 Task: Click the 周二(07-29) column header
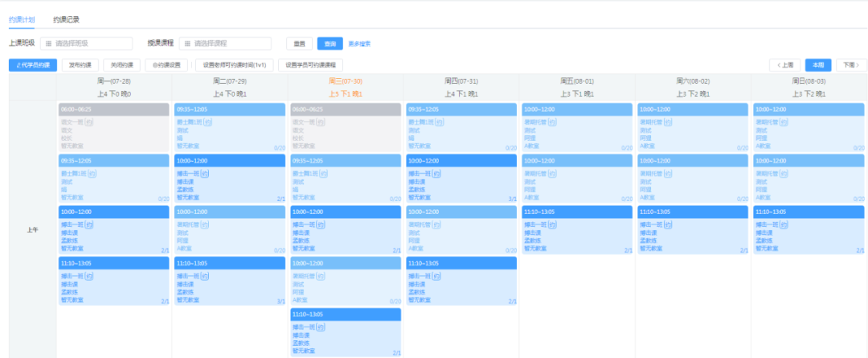click(x=230, y=81)
